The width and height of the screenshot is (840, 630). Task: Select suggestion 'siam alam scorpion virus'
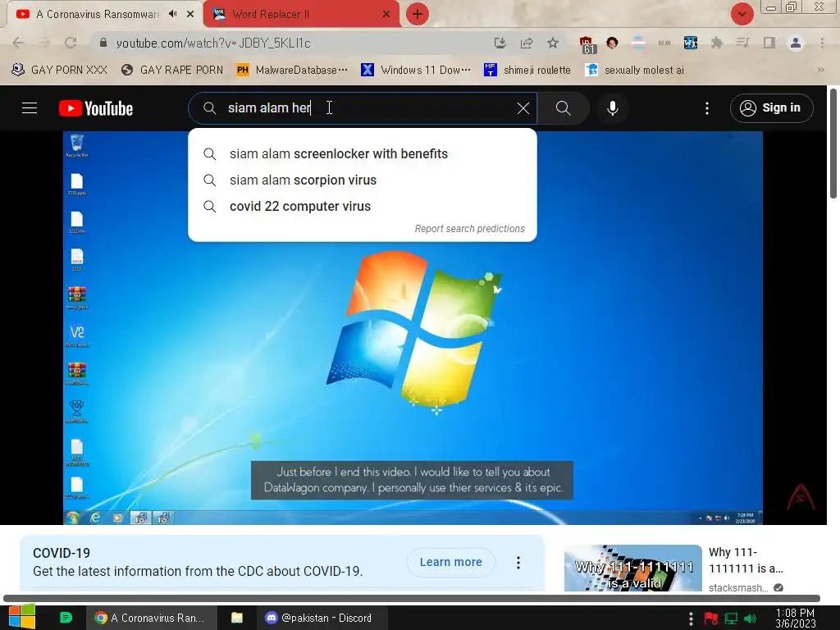(362, 180)
